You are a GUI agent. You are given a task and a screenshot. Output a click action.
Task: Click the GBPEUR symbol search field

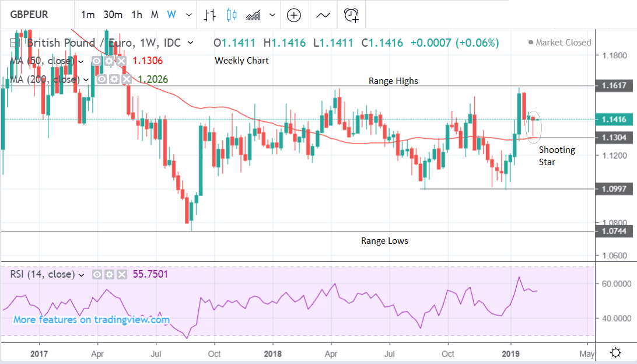click(29, 15)
